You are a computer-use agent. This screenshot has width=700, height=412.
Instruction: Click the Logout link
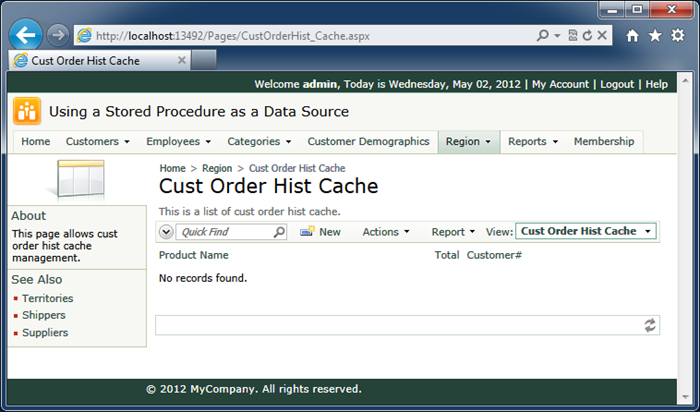[617, 84]
